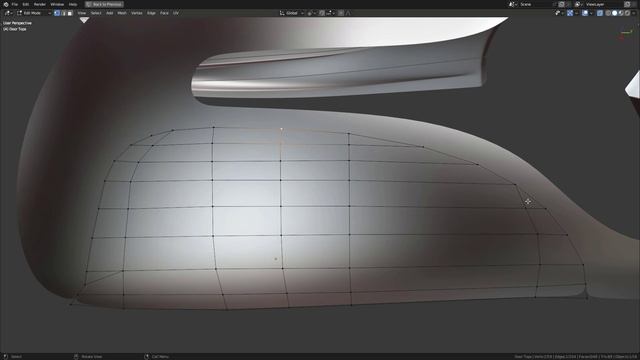640x360 pixels.
Task: Open the File menu
Action: [15, 4]
